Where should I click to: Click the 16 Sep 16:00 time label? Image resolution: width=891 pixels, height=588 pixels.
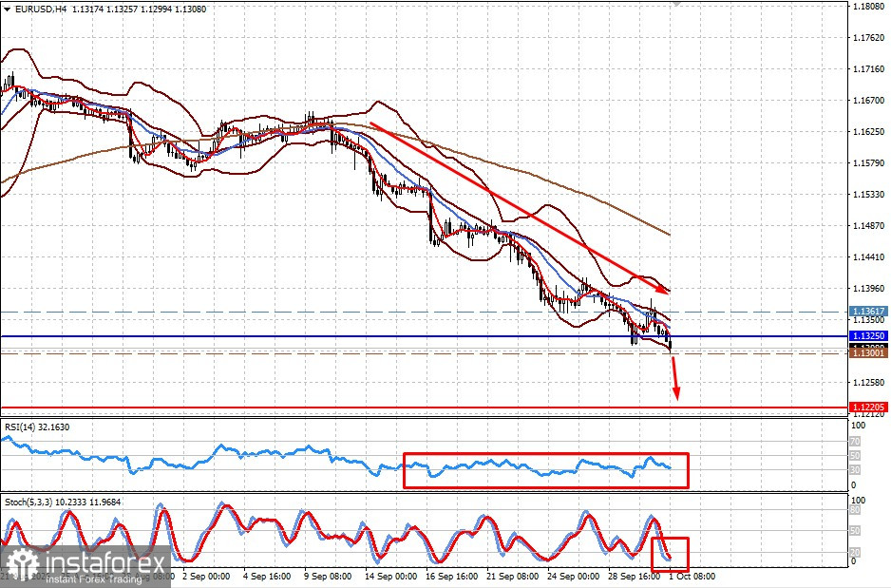click(x=452, y=576)
